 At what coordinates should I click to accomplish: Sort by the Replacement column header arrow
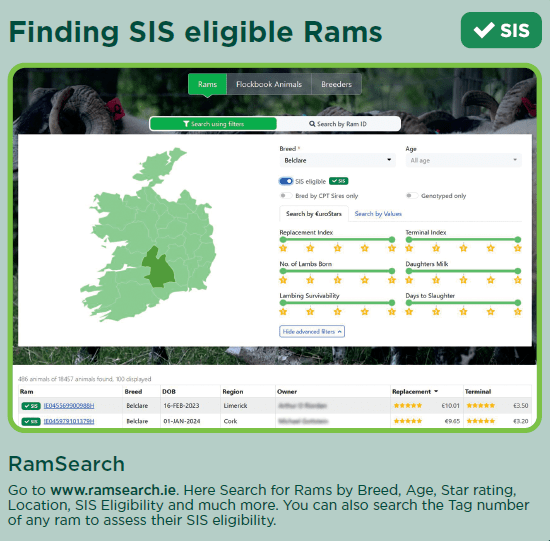click(x=436, y=391)
